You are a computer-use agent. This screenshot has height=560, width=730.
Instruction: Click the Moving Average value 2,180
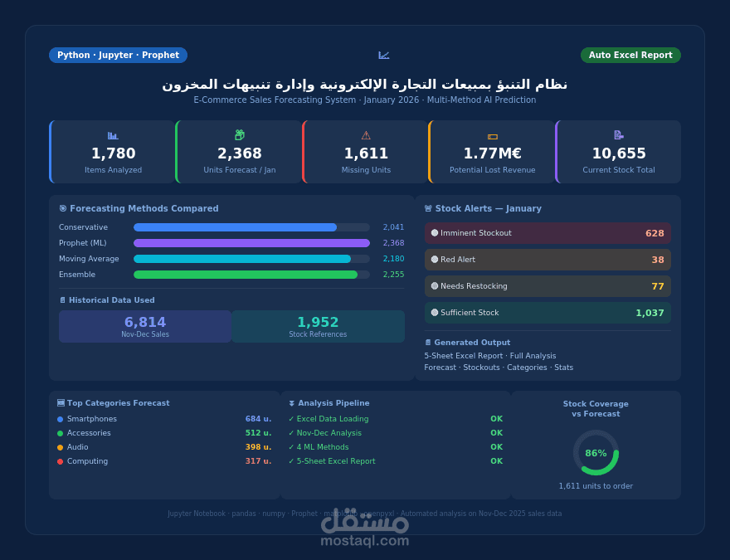coord(393,259)
